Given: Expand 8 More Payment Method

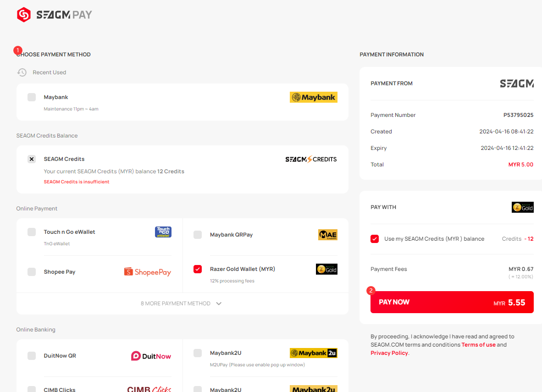Looking at the screenshot, I should (x=182, y=304).
